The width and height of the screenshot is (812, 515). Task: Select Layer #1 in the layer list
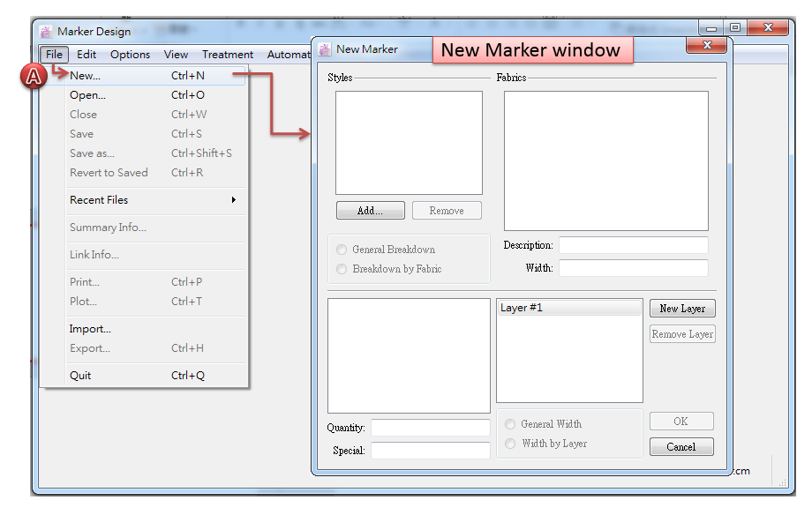[568, 308]
